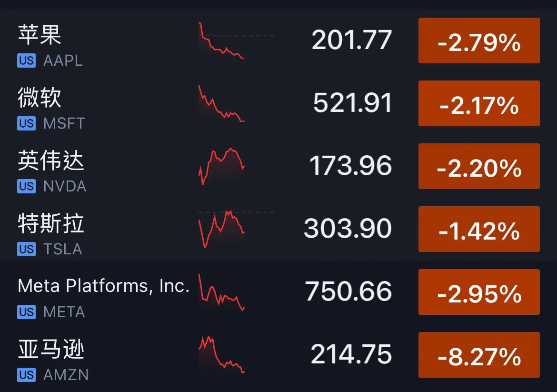Click the MSFT ticker label
Screen dimensions: 557x392
click(x=63, y=123)
